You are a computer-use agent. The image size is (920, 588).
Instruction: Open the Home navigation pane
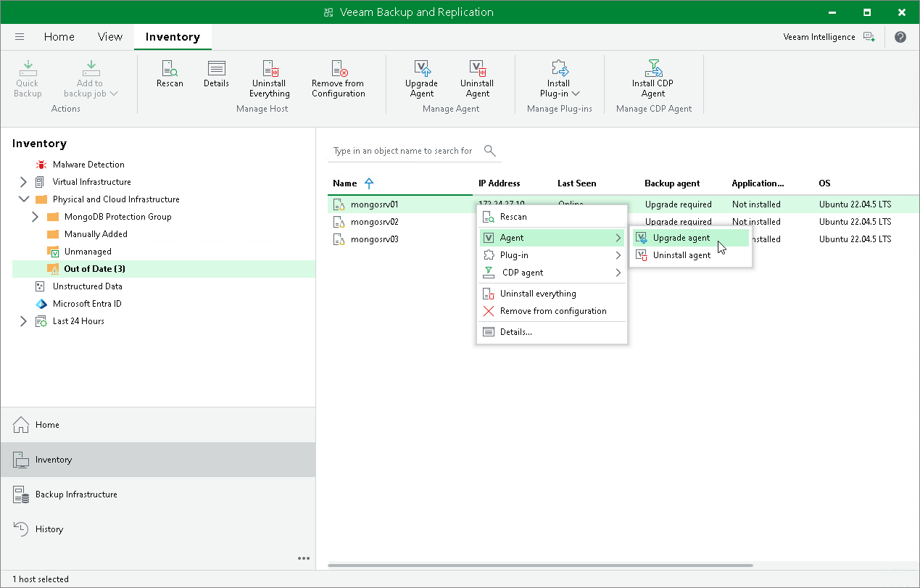tap(158, 425)
